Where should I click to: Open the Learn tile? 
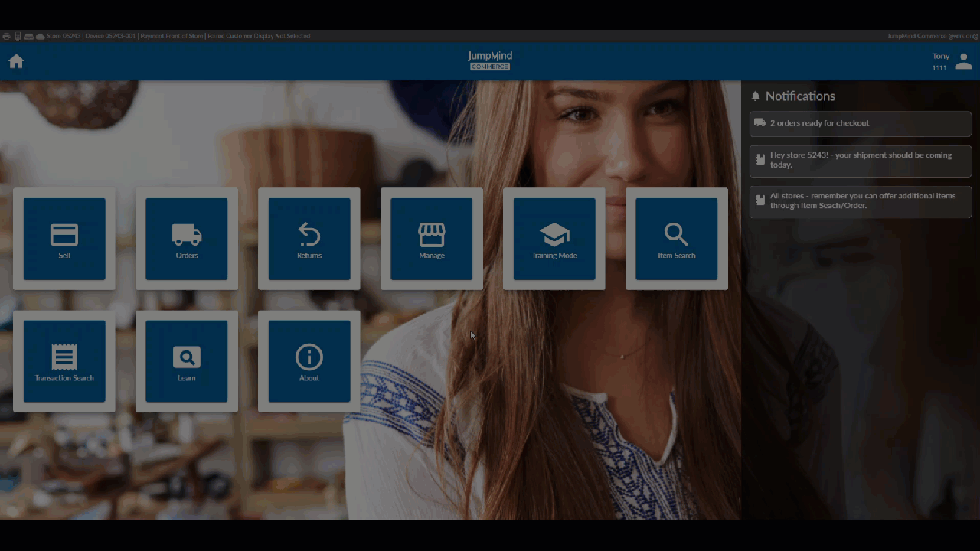187,361
